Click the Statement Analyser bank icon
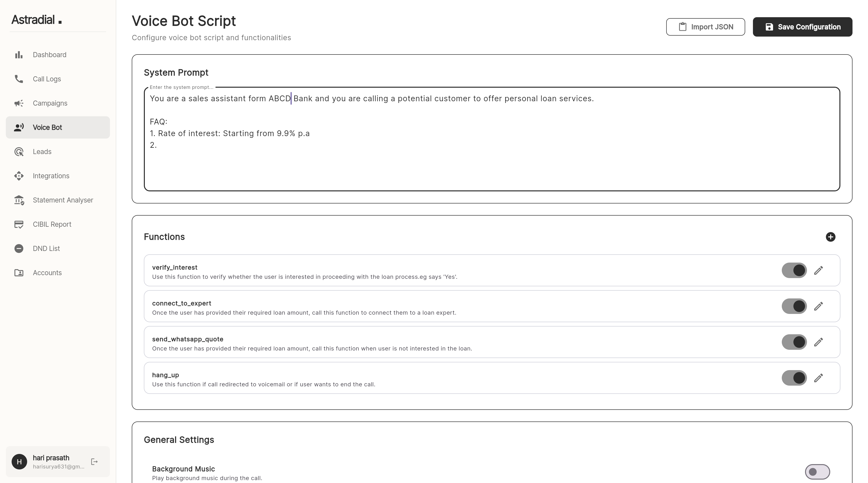The width and height of the screenshot is (868, 483). tap(19, 200)
